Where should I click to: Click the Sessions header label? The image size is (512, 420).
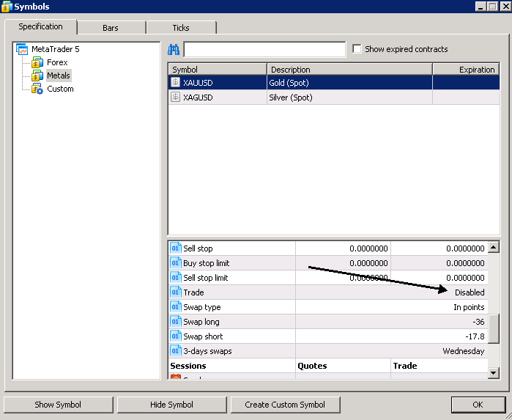(x=188, y=366)
